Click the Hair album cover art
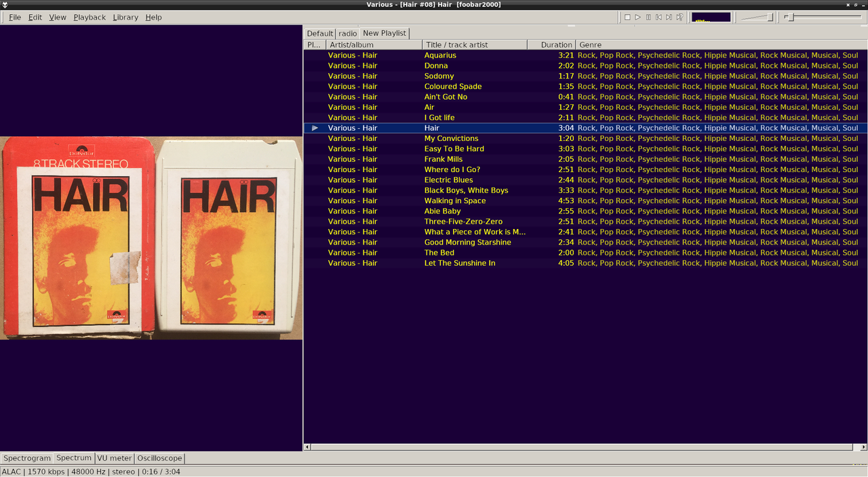This screenshot has height=477, width=868. pyautogui.click(x=151, y=238)
